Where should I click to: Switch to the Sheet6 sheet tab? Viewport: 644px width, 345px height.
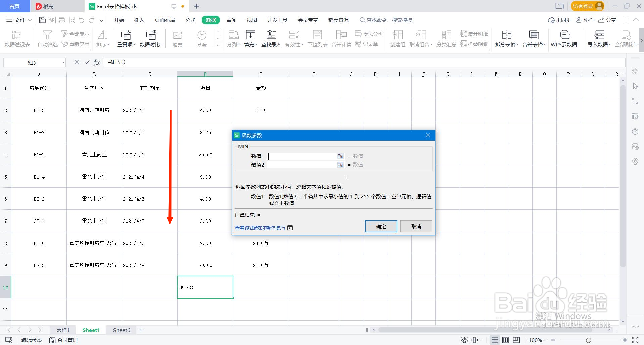pyautogui.click(x=122, y=330)
